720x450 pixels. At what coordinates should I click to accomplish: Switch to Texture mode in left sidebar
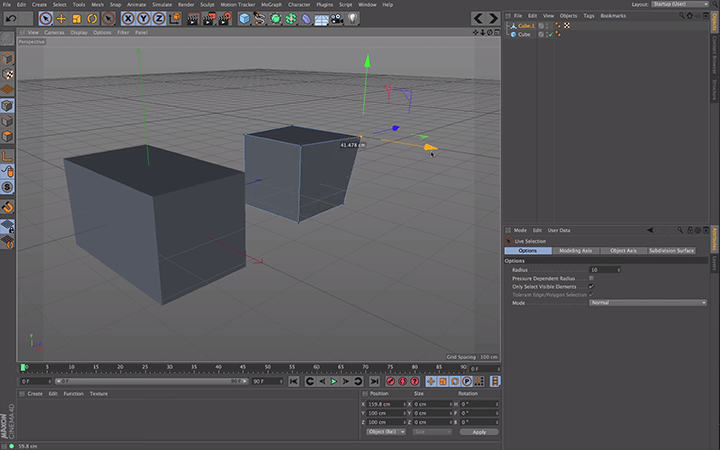(x=7, y=74)
